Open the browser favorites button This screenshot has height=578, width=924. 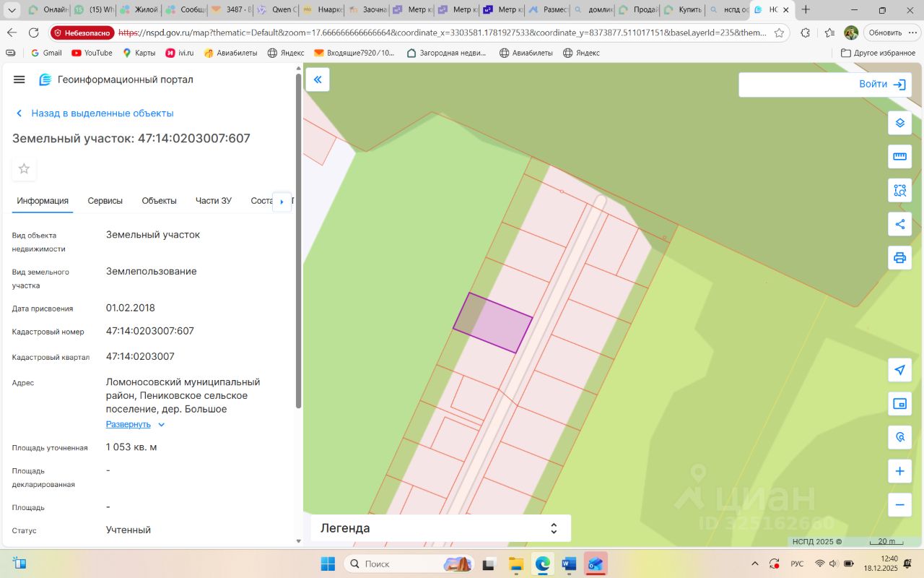coord(830,33)
